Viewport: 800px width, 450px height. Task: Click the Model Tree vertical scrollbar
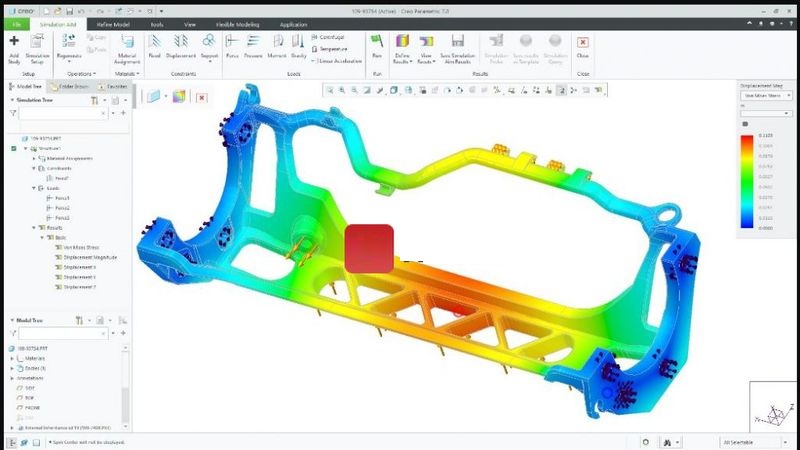pos(126,388)
